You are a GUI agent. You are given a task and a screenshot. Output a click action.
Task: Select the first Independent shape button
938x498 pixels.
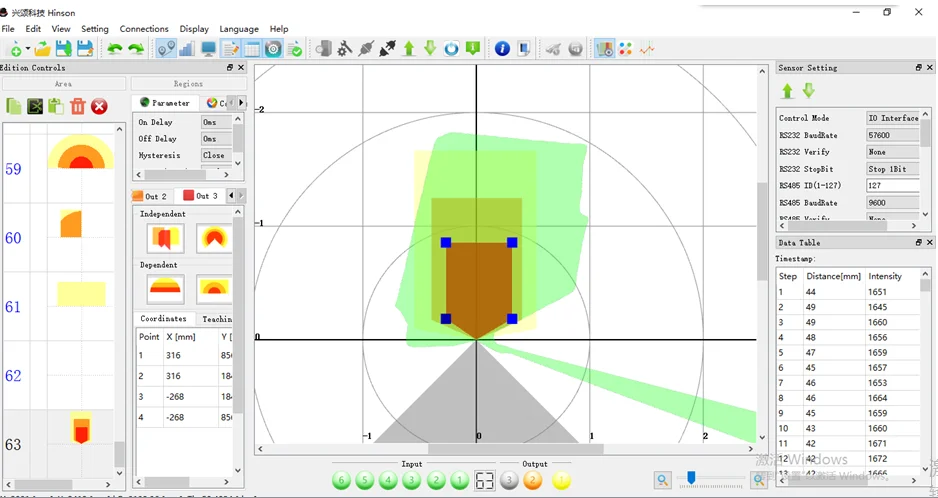pyautogui.click(x=165, y=238)
